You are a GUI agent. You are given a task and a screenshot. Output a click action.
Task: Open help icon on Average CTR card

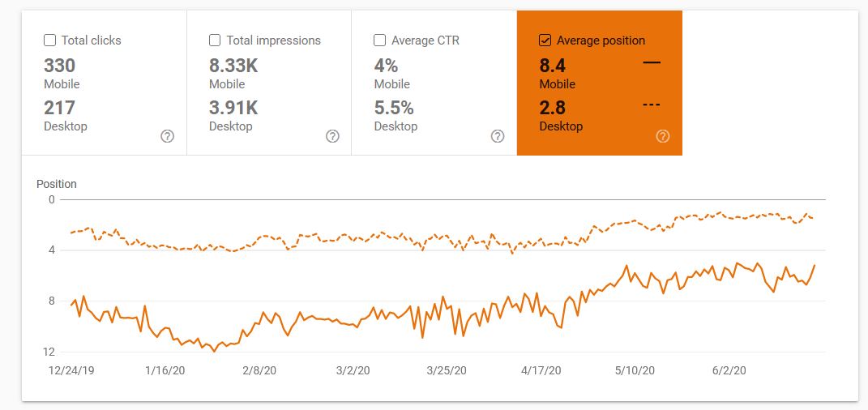[x=498, y=136]
